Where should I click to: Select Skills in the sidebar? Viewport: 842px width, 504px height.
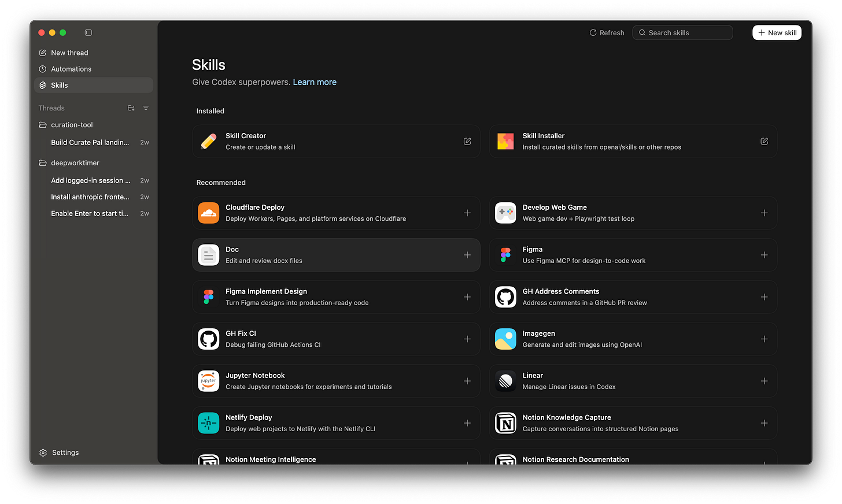click(x=94, y=85)
